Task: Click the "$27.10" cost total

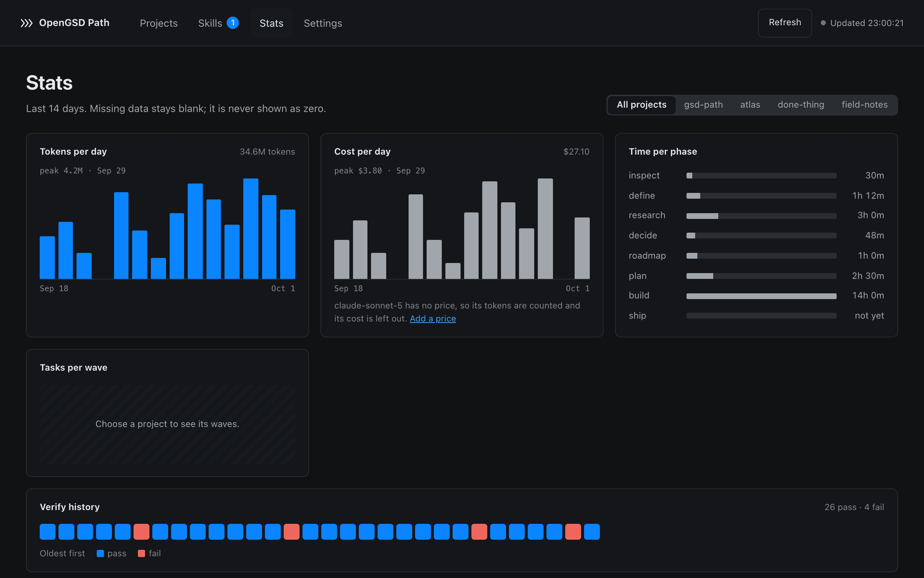Action: click(x=576, y=152)
